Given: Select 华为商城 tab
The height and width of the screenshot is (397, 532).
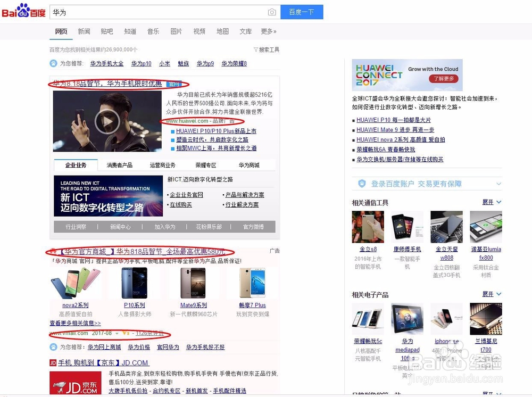Looking at the screenshot, I should 248,165.
